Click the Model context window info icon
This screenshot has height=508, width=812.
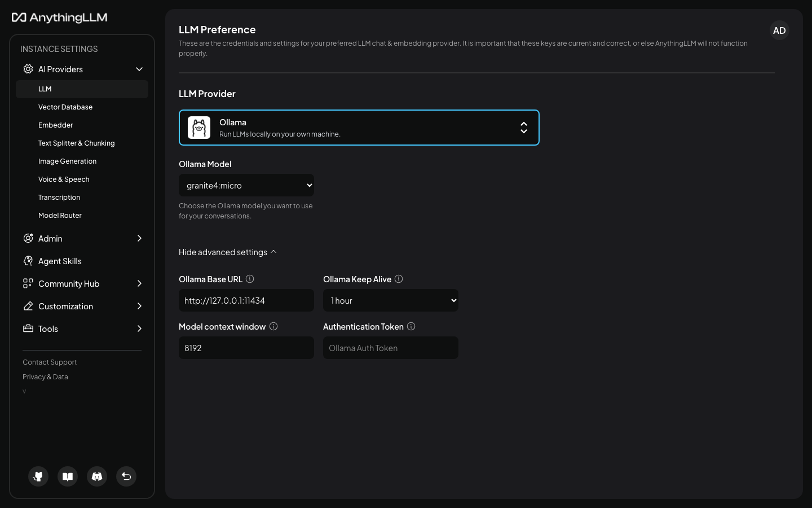273,326
